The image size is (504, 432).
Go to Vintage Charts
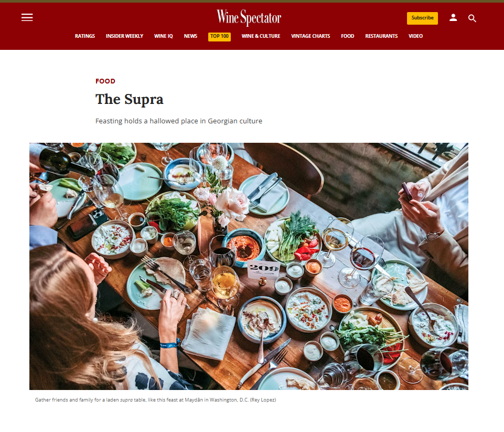[x=310, y=36]
